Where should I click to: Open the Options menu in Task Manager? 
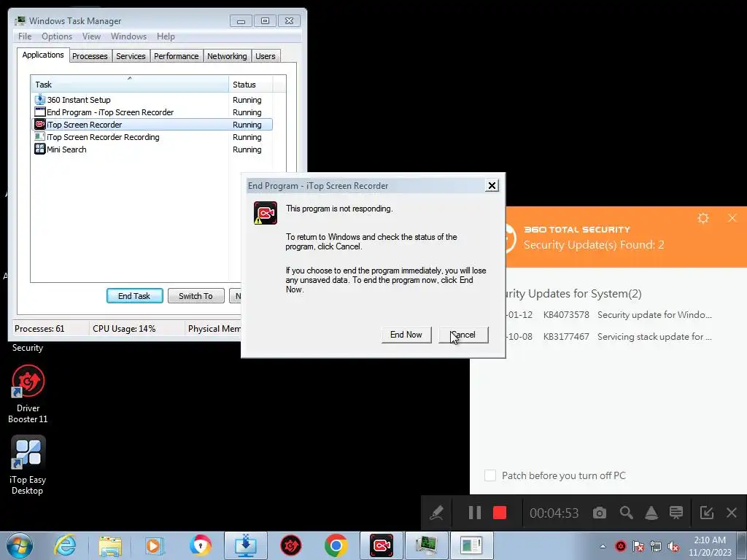pos(57,36)
